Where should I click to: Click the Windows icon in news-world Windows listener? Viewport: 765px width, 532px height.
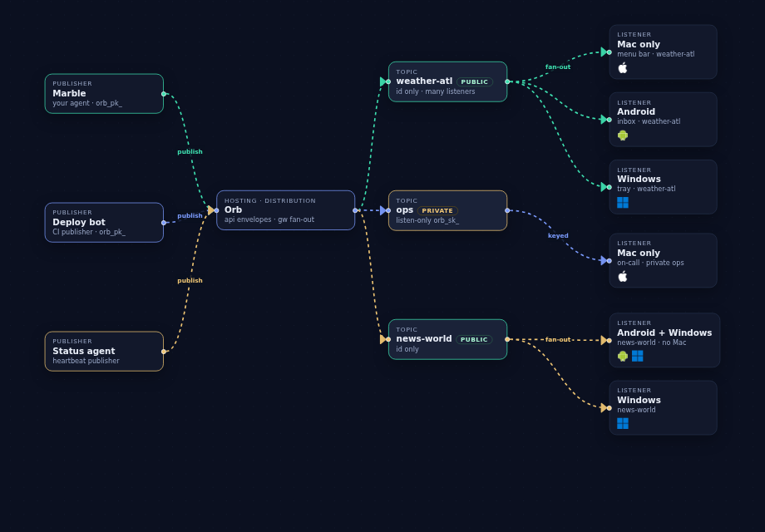(623, 423)
